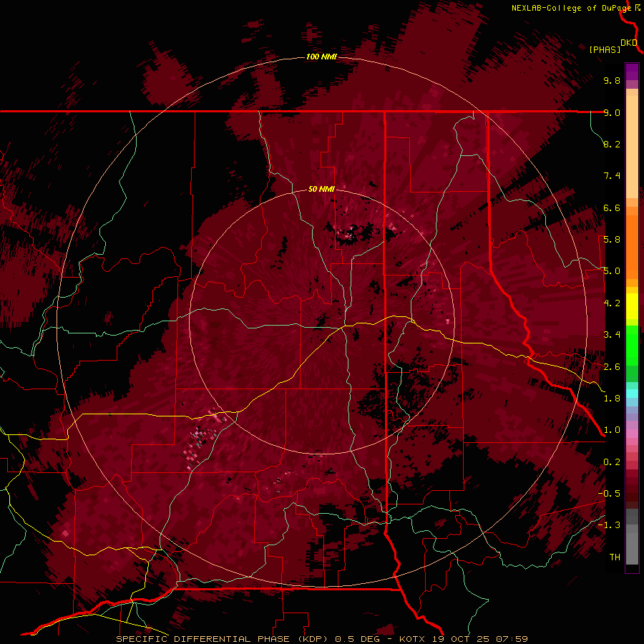This screenshot has width=644, height=644.
Task: Click the 0.2 value on the color scale
Action: coord(612,462)
